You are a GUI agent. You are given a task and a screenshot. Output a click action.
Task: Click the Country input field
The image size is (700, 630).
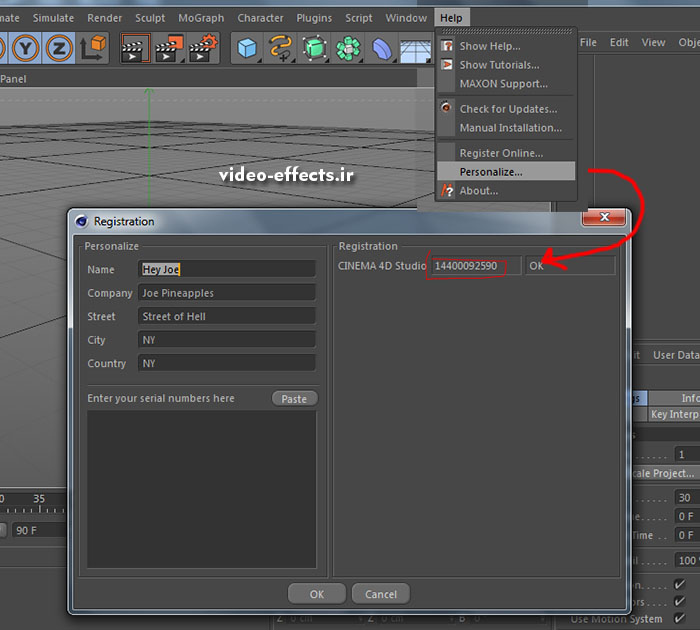227,363
